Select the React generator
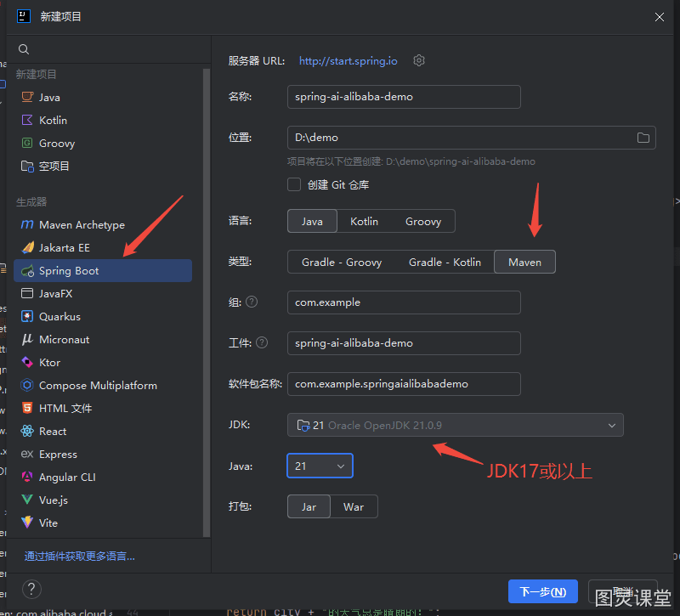The width and height of the screenshot is (680, 616). tap(103, 432)
